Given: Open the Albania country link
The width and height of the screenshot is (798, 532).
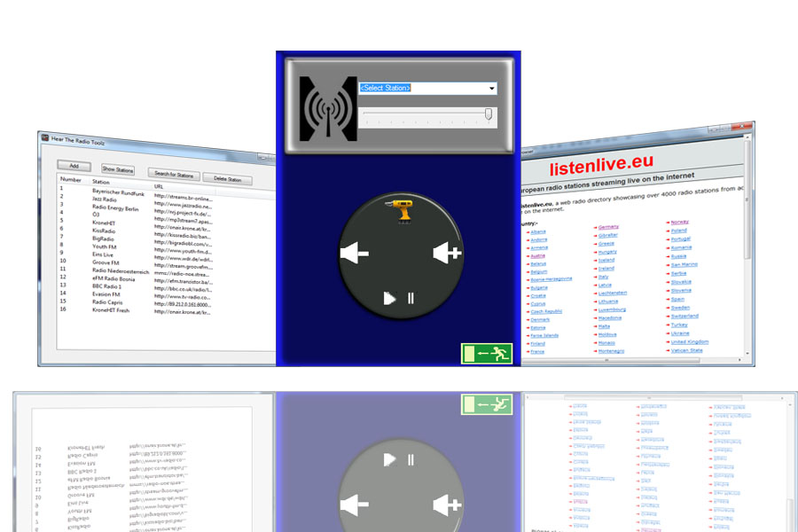Looking at the screenshot, I should pos(538,231).
